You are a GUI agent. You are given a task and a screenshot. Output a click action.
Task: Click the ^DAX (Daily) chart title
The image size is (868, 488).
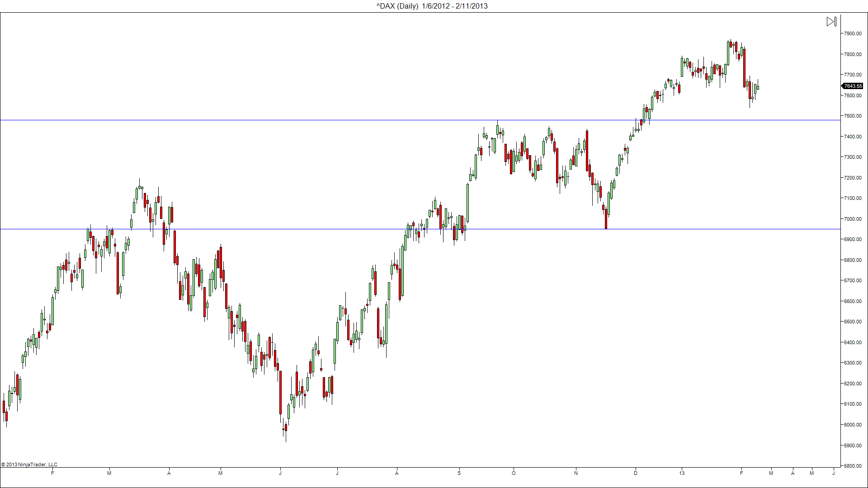(432, 6)
